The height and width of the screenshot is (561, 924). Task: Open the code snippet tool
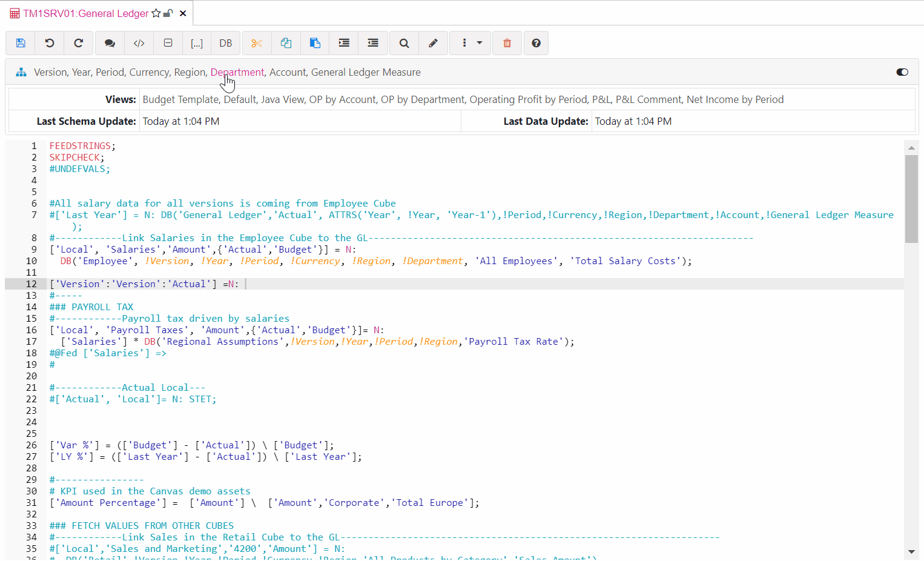click(x=139, y=43)
